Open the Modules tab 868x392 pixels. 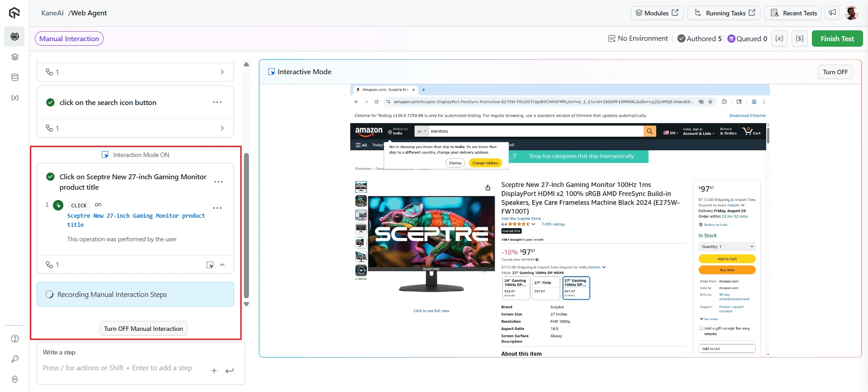click(x=657, y=13)
